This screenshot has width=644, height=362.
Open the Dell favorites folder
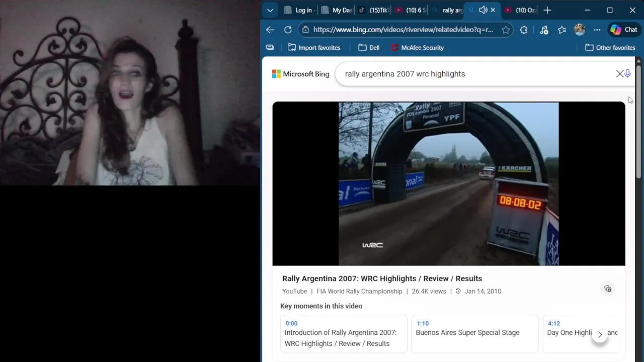pos(369,48)
